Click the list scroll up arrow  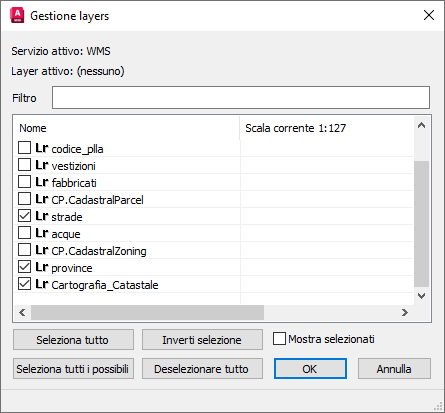click(x=421, y=125)
